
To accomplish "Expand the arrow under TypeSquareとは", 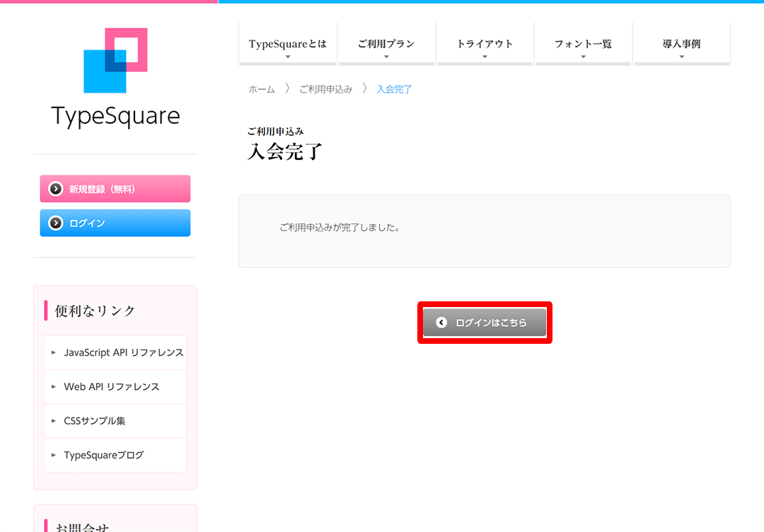I will pos(288,57).
